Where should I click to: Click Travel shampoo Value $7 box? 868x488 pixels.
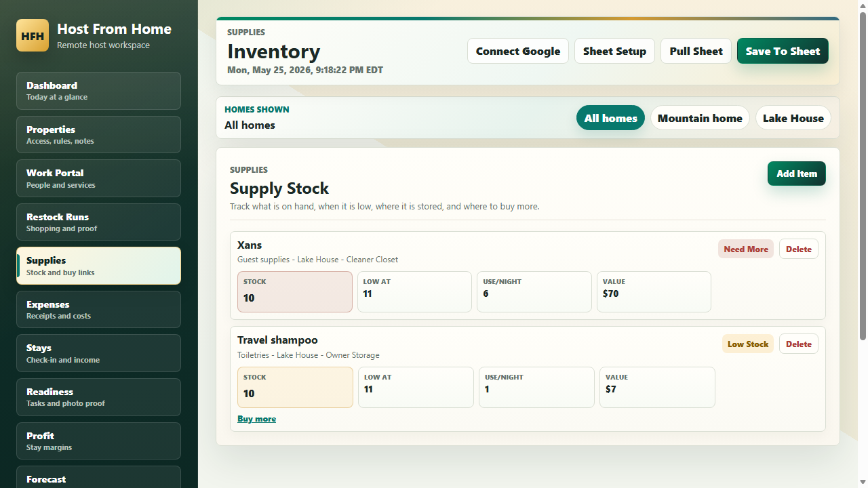point(657,388)
